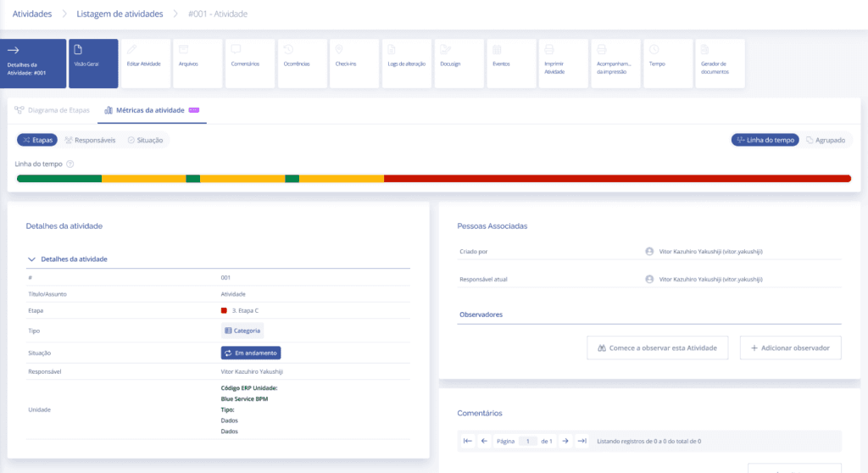Click Responsável atual user name
The height and width of the screenshot is (473, 868).
[711, 279]
